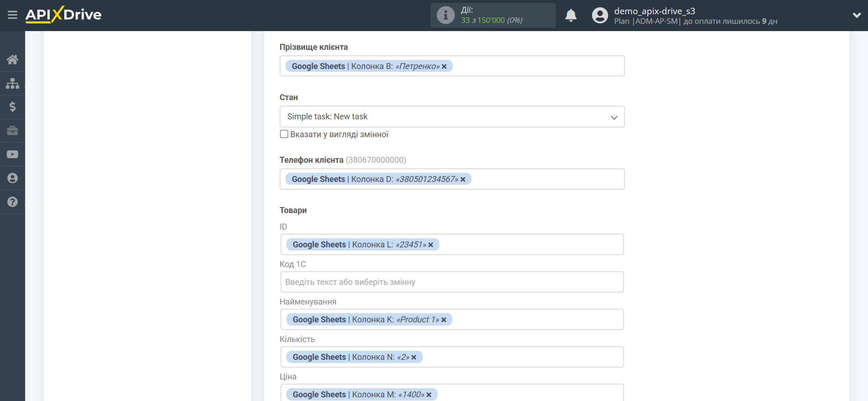The height and width of the screenshot is (401, 868).
Task: Click the Товари section heading
Action: click(293, 210)
